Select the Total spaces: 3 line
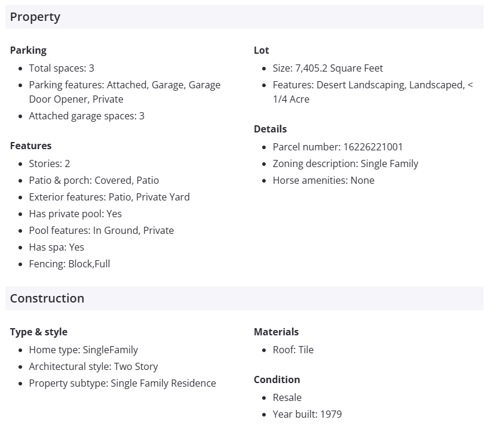This screenshot has height=432, width=504. coord(62,68)
